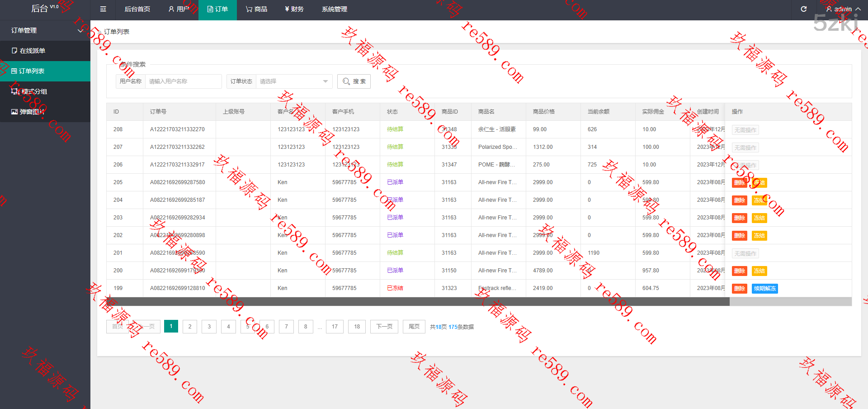868x409 pixels.
Task: Select 模式分组 in the sidebar
Action: (34, 91)
